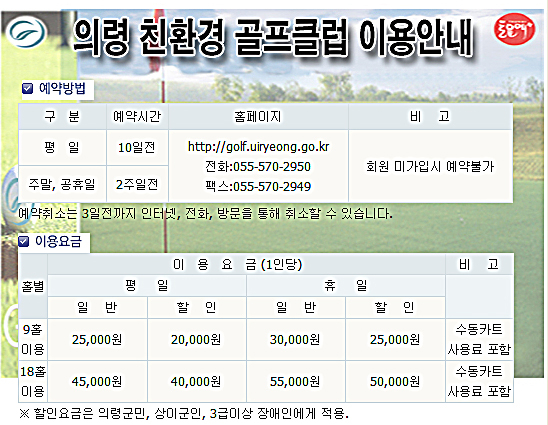This screenshot has width=548, height=425.
Task: Select the 예약방법 section label
Action: coord(62,88)
